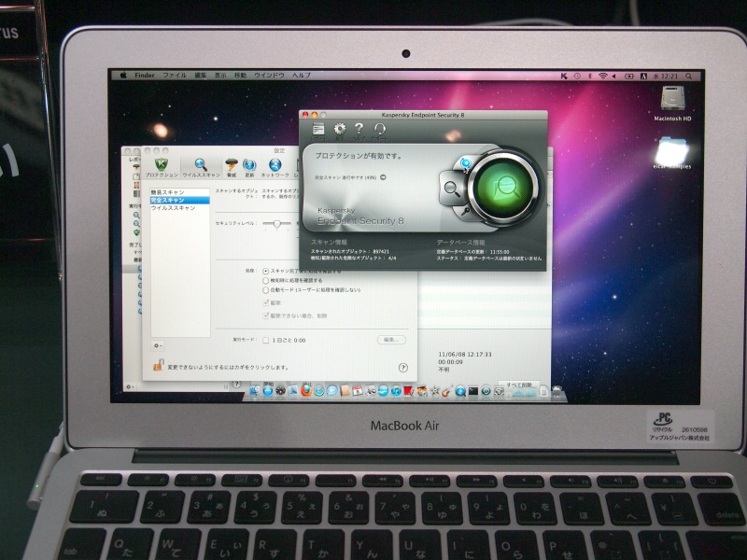Toggle the 駆除 disinfect checkbox
Viewport: 747px width, 560px height.
[266, 302]
